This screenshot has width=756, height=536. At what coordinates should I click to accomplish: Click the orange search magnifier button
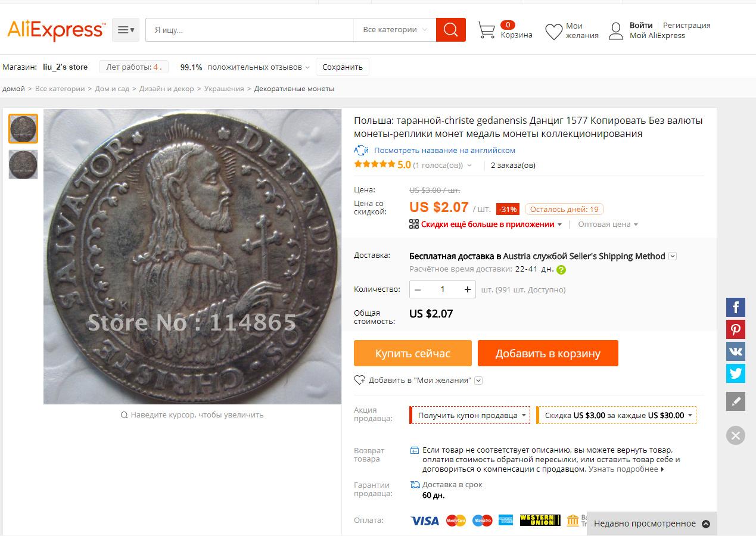click(x=450, y=30)
